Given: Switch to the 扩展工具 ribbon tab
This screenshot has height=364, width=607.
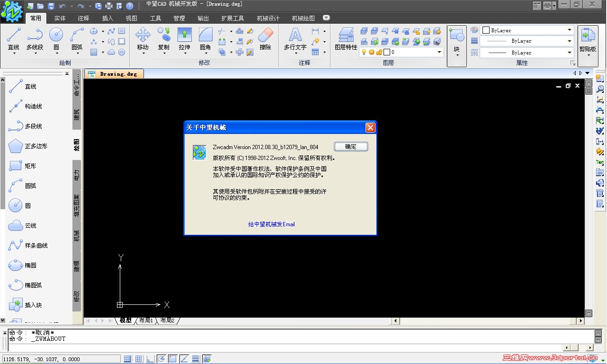Looking at the screenshot, I should (x=232, y=18).
